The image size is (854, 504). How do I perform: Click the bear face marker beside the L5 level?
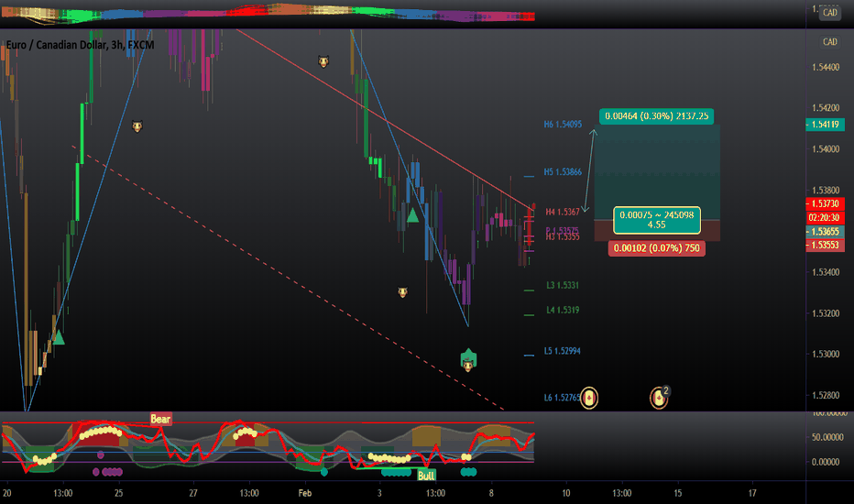(x=468, y=365)
